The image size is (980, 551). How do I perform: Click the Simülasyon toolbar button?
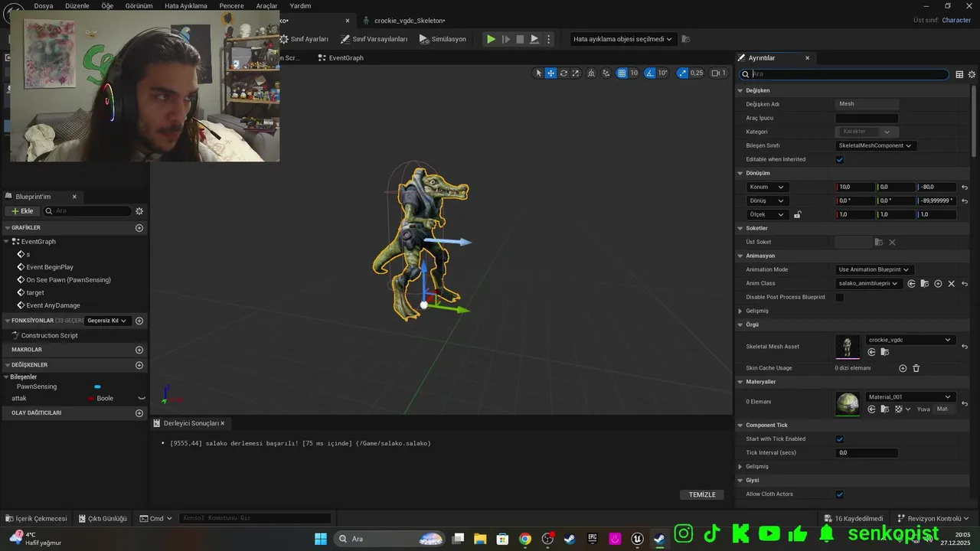point(443,39)
